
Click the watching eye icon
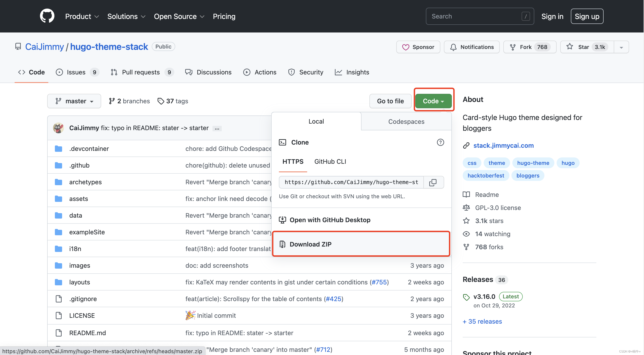point(466,234)
